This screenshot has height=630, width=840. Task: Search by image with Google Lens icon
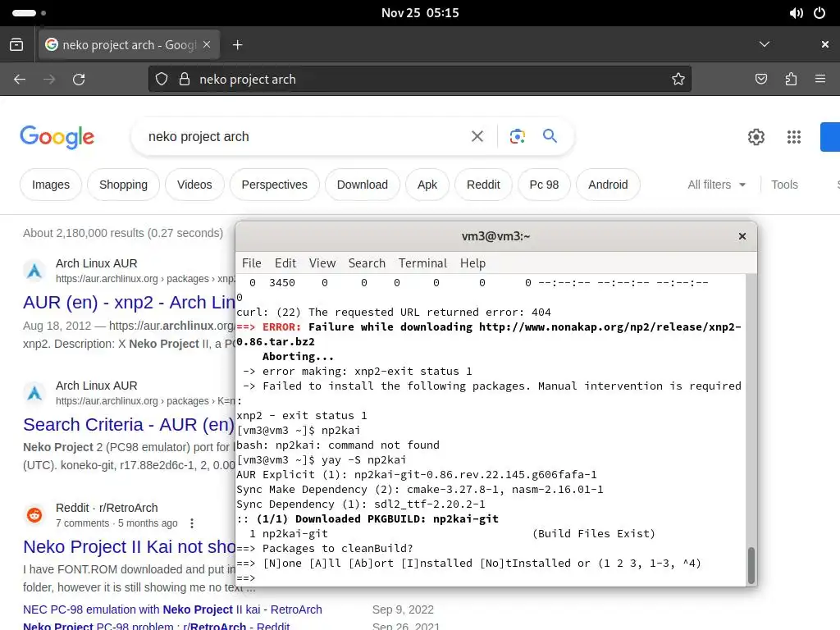click(x=517, y=137)
